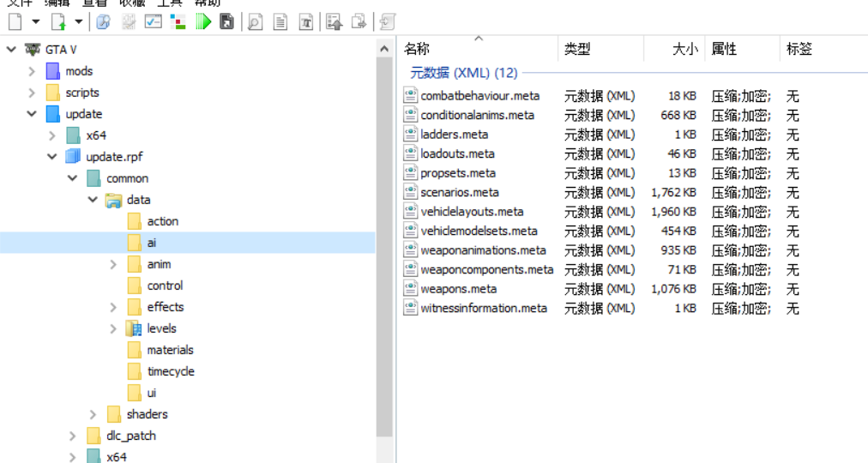Image resolution: width=868 pixels, height=463 pixels.
Task: Click the blue update folder icon
Action: pos(52,114)
